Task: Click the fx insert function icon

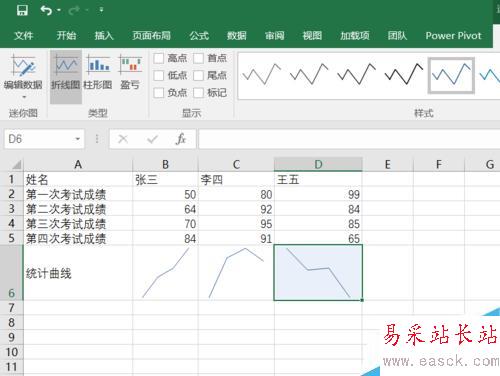Action: (181, 139)
